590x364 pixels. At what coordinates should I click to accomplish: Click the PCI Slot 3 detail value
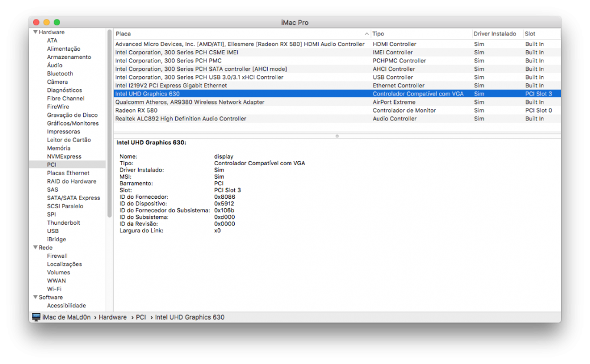tap(227, 190)
